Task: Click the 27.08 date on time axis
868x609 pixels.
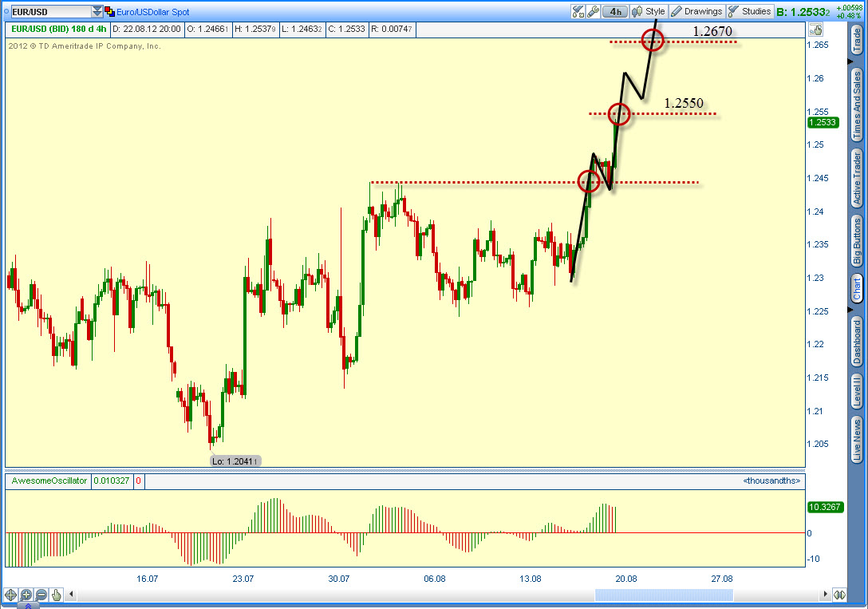Action: click(722, 579)
